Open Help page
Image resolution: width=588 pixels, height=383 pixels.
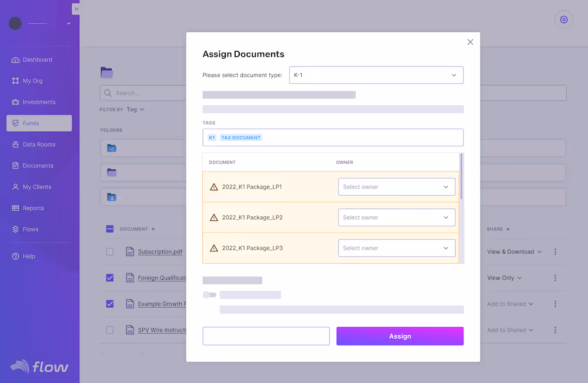[x=24, y=256]
